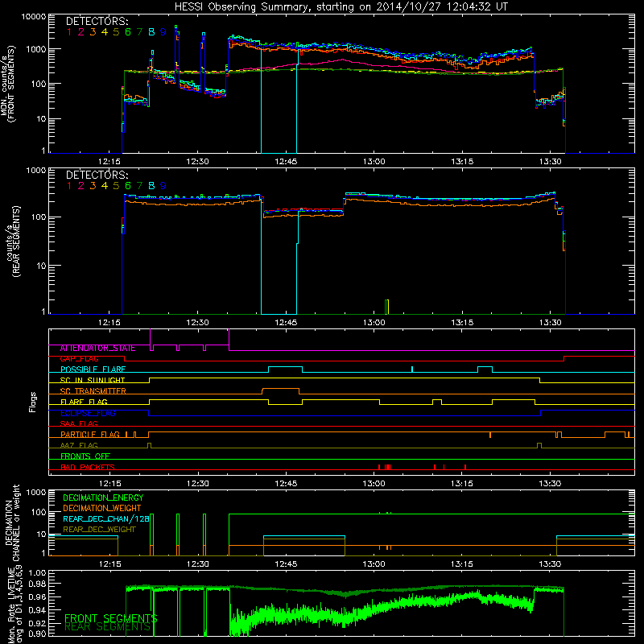The image size is (644, 644).
Task: Click the 12:30 tick under the Flags plot
Action: click(197, 484)
